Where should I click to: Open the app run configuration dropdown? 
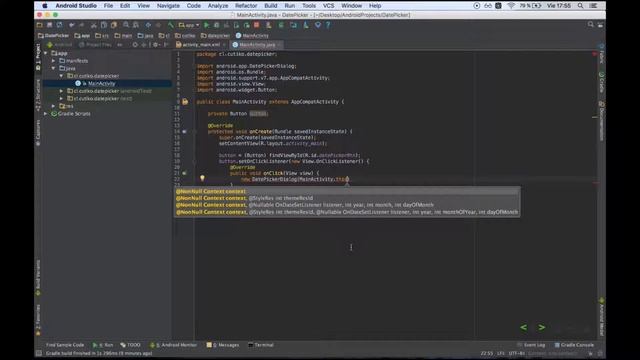(189, 25)
